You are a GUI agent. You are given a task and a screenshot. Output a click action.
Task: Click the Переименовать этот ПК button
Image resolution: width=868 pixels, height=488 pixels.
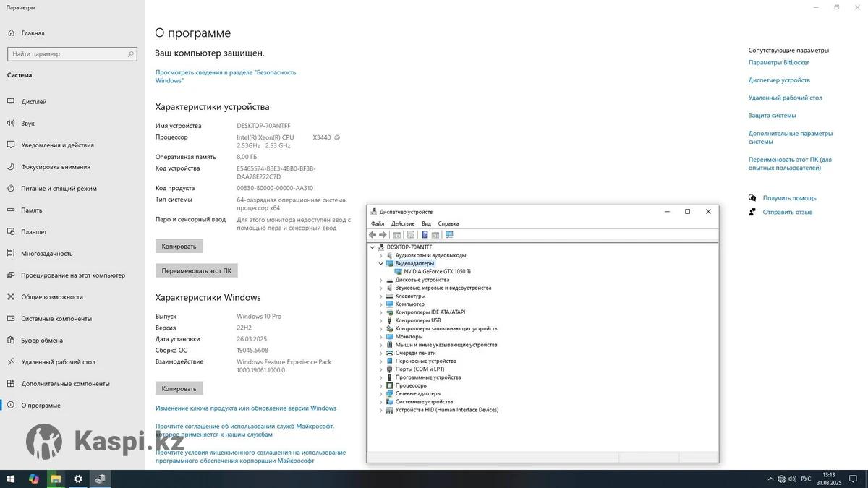tap(197, 270)
